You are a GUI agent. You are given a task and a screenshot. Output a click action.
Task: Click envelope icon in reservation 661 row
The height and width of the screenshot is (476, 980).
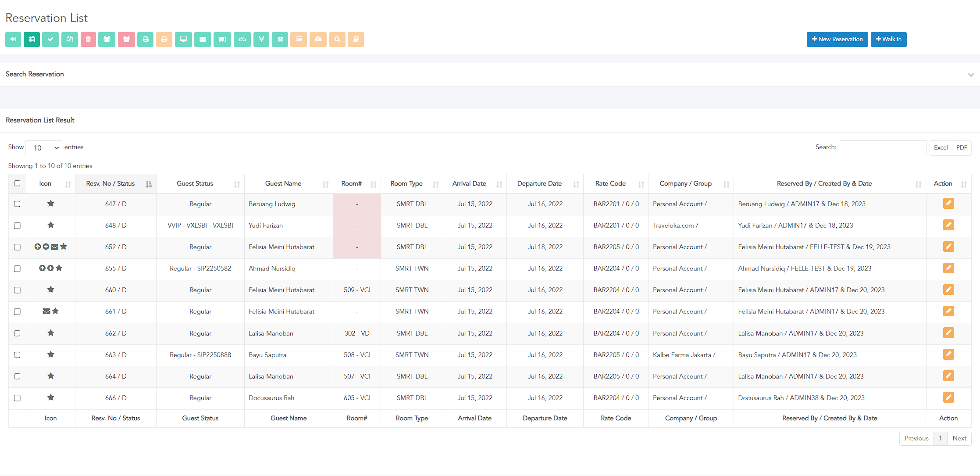point(46,311)
